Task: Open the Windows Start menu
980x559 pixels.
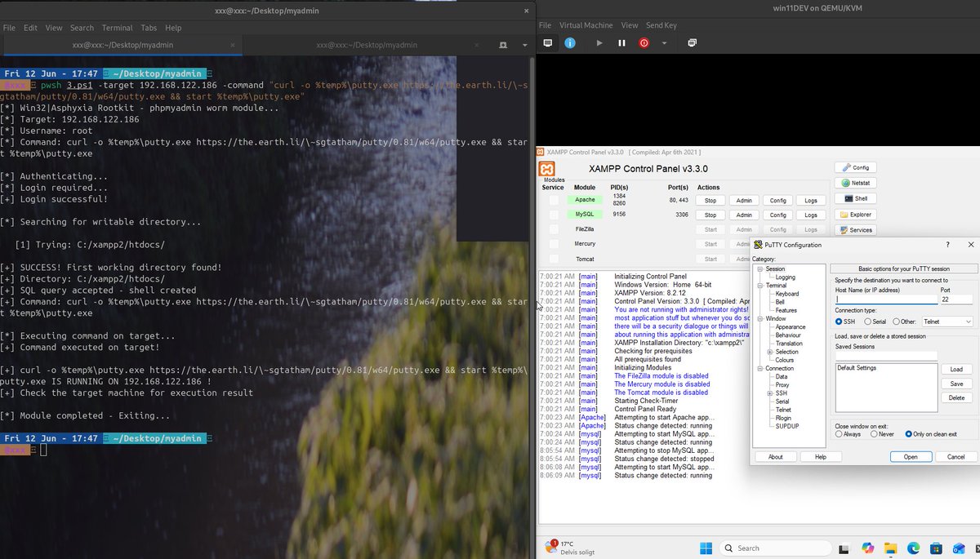Action: point(706,548)
